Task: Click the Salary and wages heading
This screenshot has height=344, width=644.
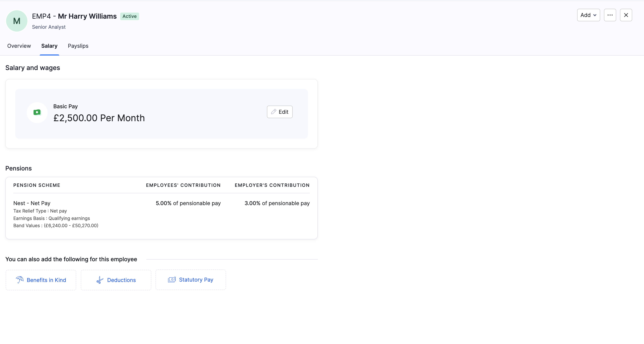Action: coord(33,68)
